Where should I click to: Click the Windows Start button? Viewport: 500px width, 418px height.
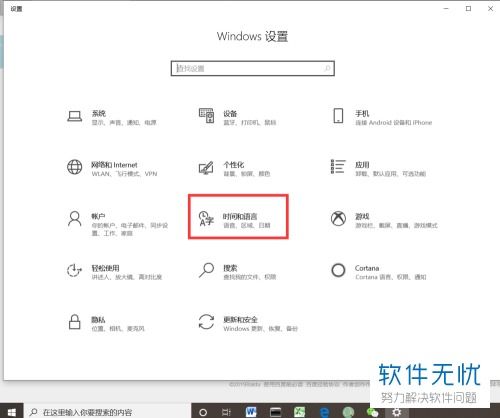pyautogui.click(x=12, y=412)
